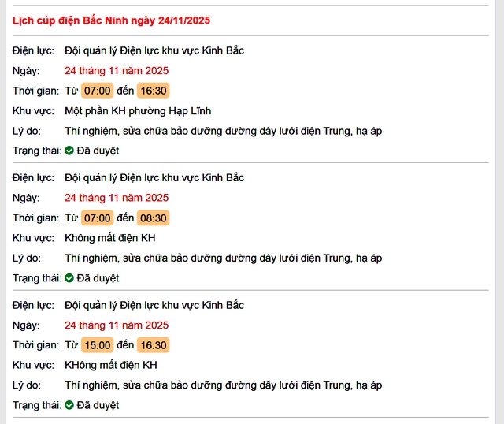Click the KHông mất điện KH text in the third entry
This screenshot has width=504, height=424.
point(111,365)
